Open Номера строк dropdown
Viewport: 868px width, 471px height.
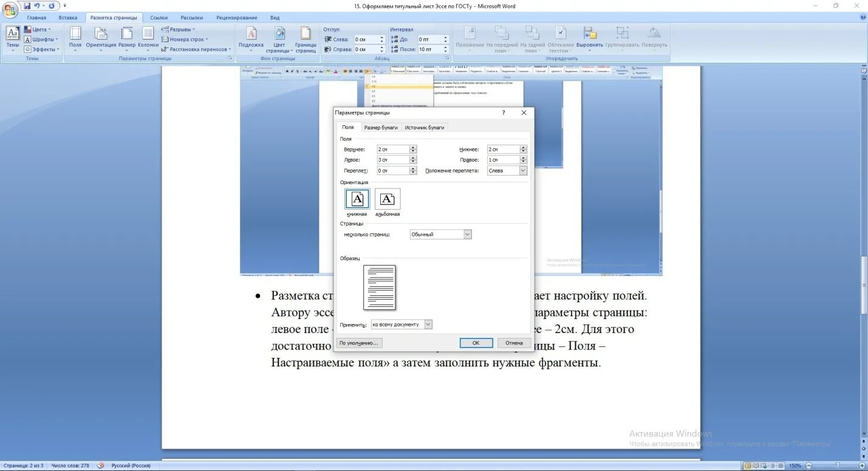click(185, 40)
